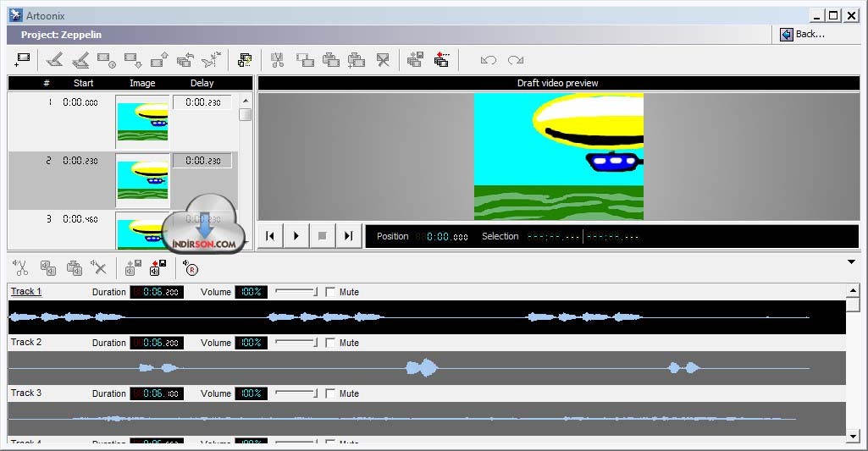The height and width of the screenshot is (451, 868).
Task: Open the sound panel dropdown arrow
Action: pyautogui.click(x=851, y=261)
